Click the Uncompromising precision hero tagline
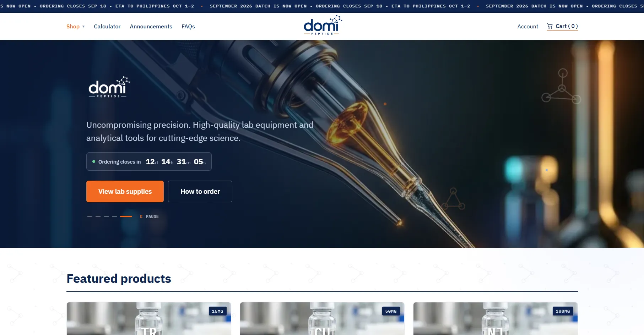The image size is (644, 335). click(x=200, y=131)
